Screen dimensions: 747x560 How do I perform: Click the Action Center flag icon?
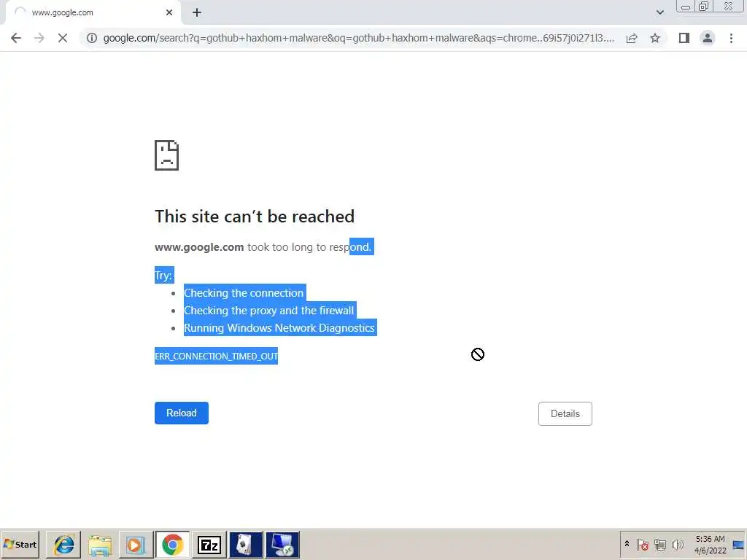(x=642, y=545)
